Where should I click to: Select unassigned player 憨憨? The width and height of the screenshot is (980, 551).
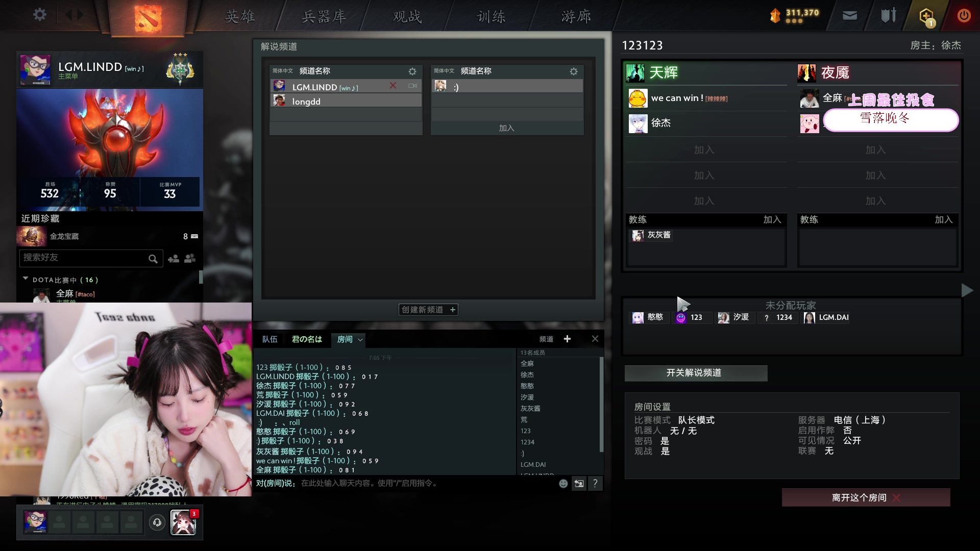coord(648,317)
